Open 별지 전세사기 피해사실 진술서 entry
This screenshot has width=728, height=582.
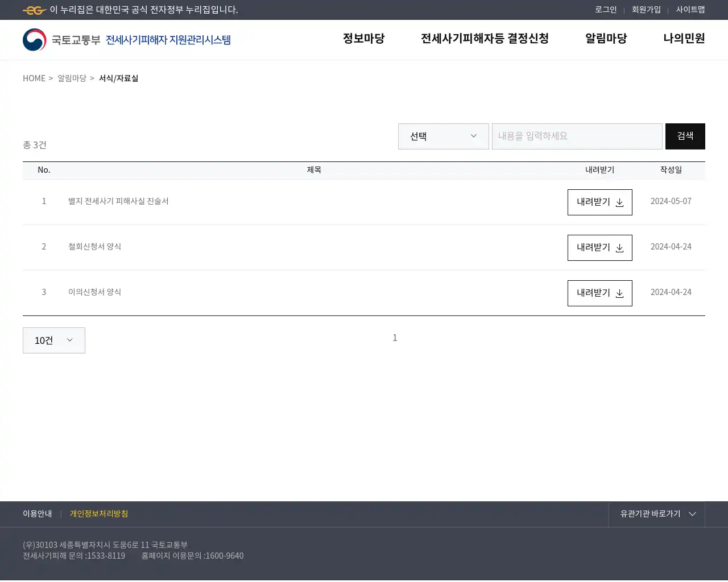coord(118,201)
